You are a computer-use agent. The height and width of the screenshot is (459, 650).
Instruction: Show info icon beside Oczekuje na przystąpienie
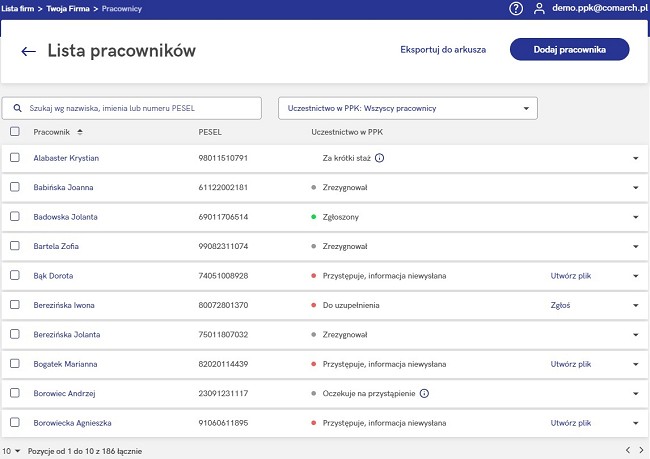[424, 393]
